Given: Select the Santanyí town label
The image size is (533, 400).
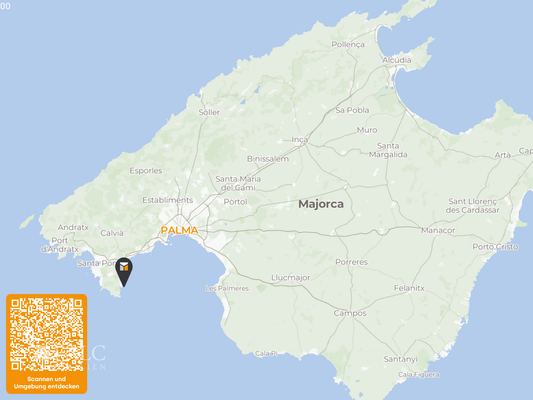Looking at the screenshot, I should tap(400, 359).
